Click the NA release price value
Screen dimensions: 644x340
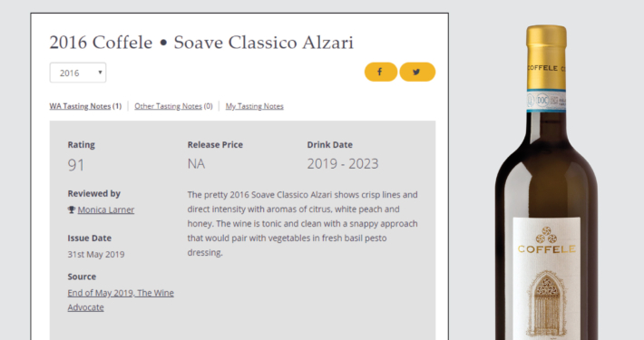tap(196, 164)
